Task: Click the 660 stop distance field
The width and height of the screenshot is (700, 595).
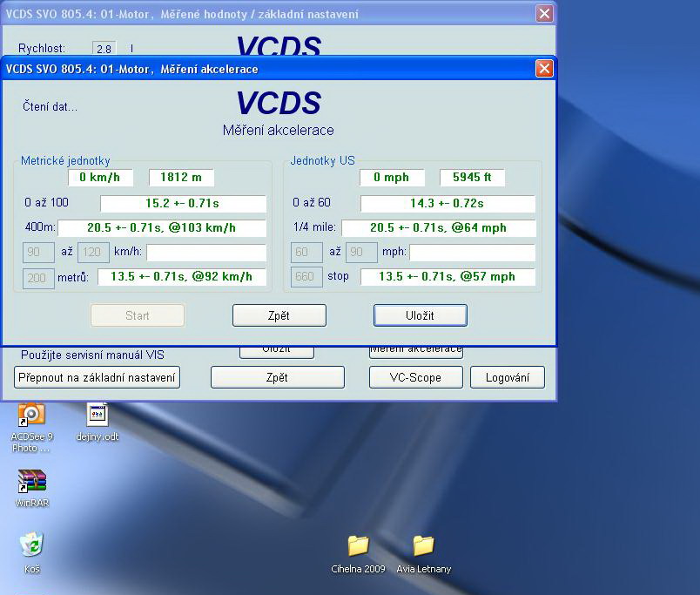Action: [x=306, y=277]
